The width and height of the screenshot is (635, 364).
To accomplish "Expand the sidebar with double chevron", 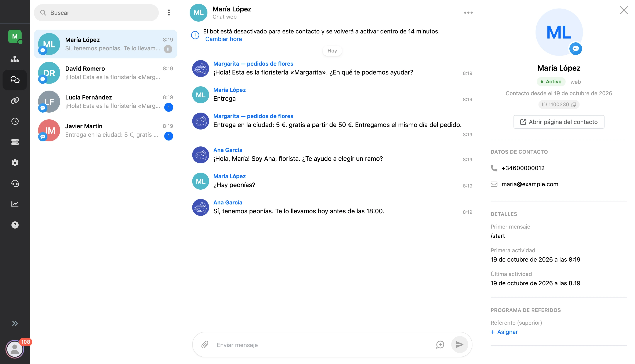I will click(15, 323).
